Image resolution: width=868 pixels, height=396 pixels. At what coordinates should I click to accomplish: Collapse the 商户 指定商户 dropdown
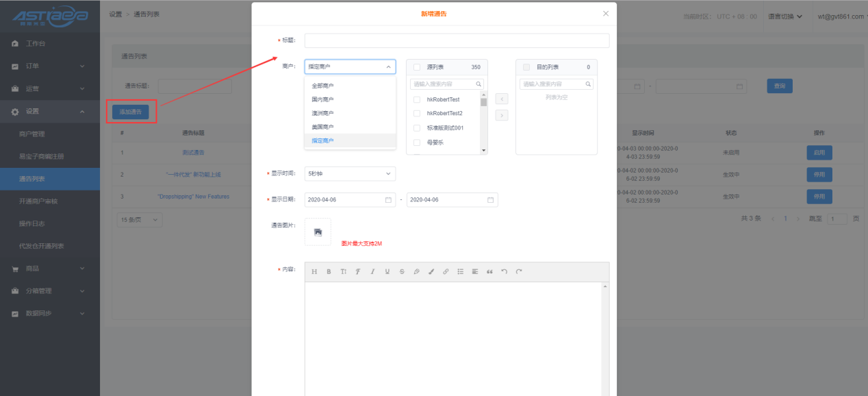350,67
